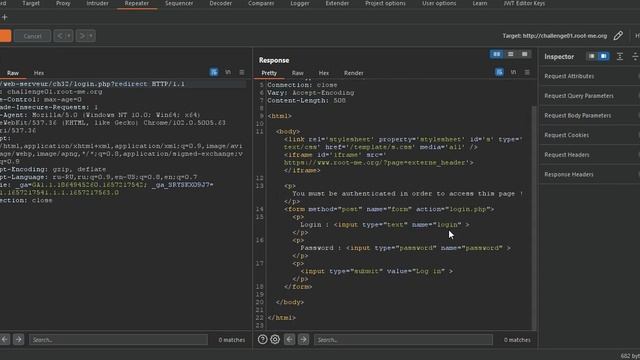Choose side-by-side split layout icon

[x=496, y=54]
